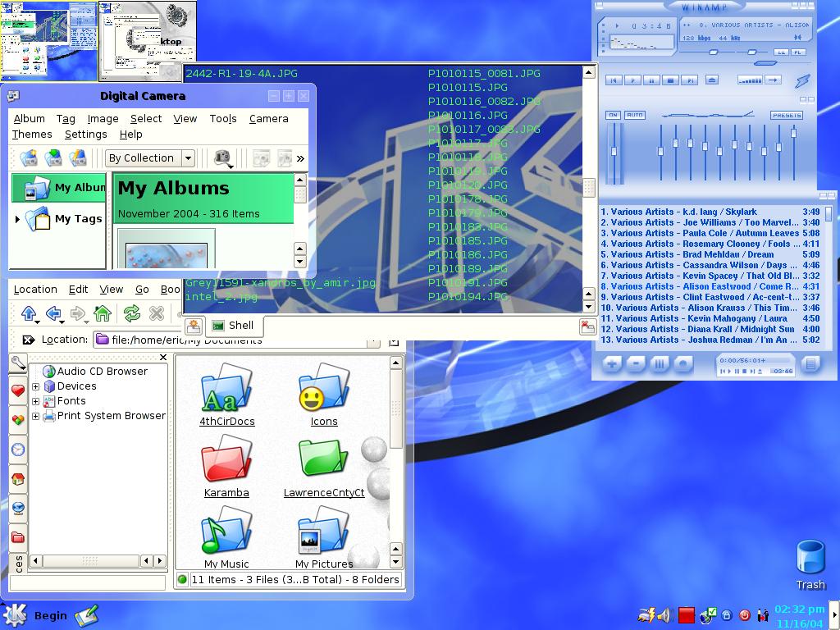
Task: Click the first new album toolbar icon
Action: [x=29, y=158]
